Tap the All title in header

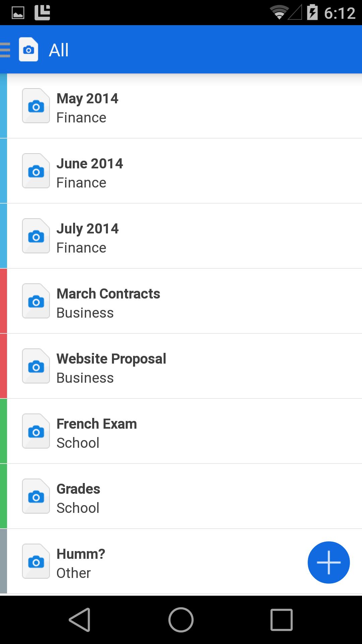[59, 50]
